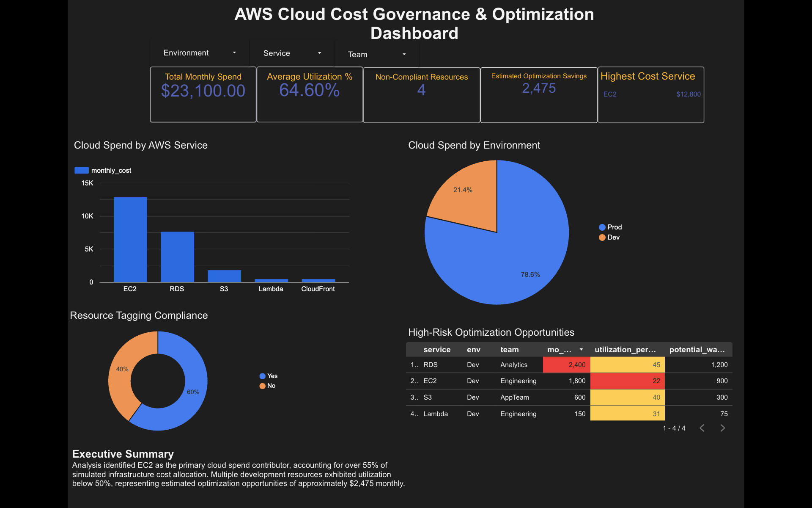Viewport: 812px width, 508px height.
Task: Click the S3 bar in spend chart
Action: 224,276
